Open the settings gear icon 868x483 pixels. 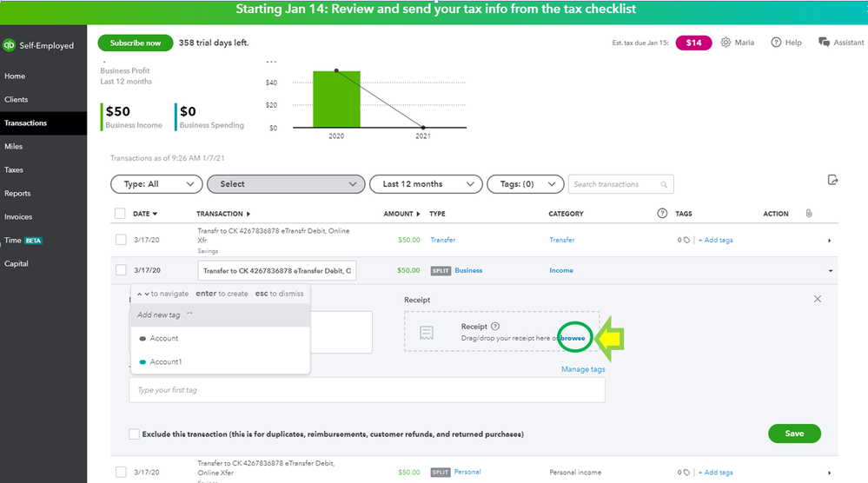coord(726,43)
